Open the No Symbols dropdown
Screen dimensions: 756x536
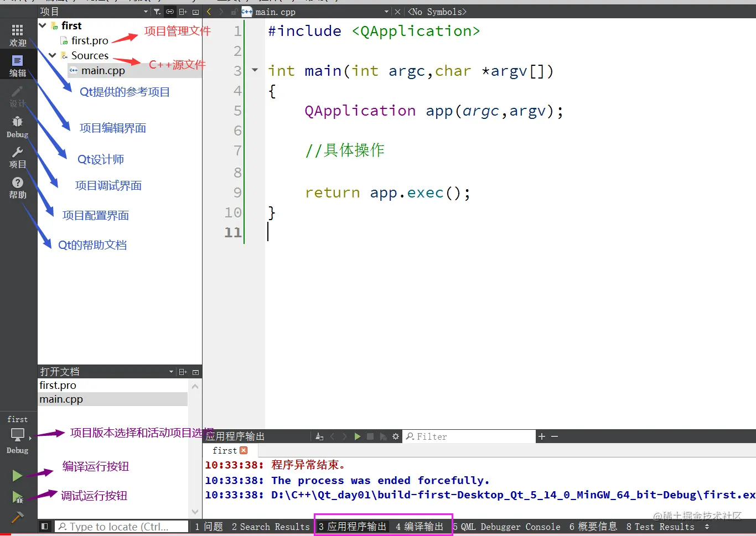point(437,12)
